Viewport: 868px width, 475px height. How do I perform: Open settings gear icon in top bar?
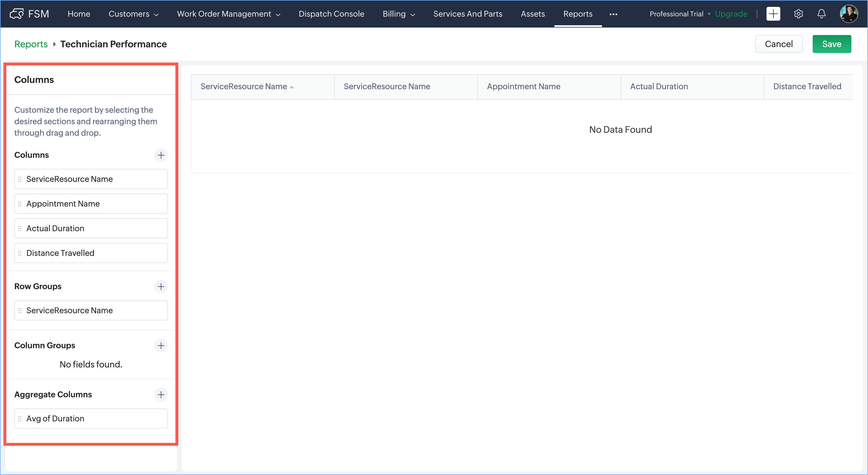point(798,14)
